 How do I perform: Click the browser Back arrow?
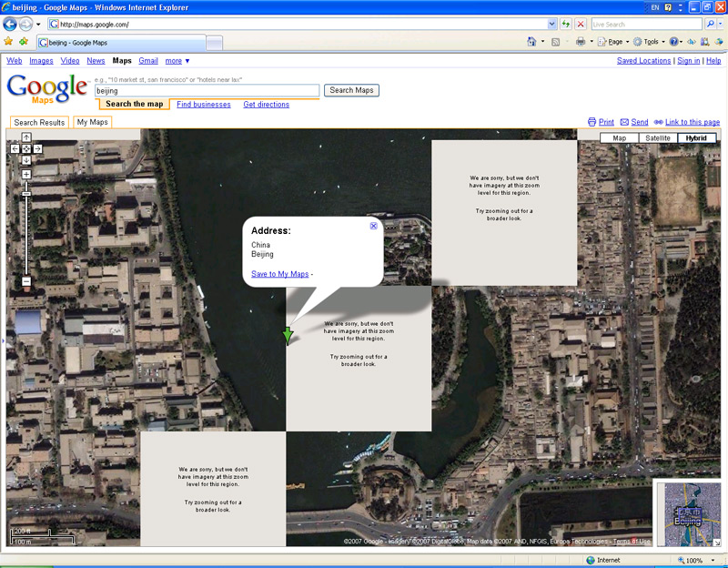(x=10, y=24)
